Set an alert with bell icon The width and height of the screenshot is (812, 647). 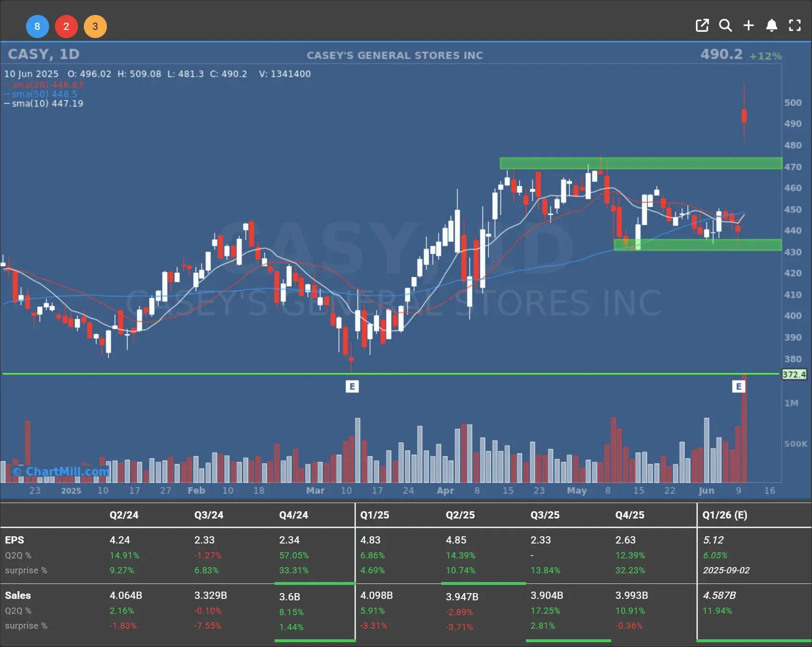pos(772,26)
